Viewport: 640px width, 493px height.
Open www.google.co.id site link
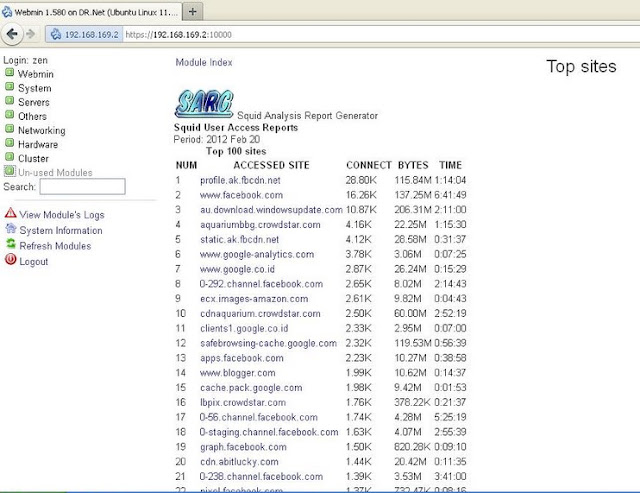(x=237, y=269)
